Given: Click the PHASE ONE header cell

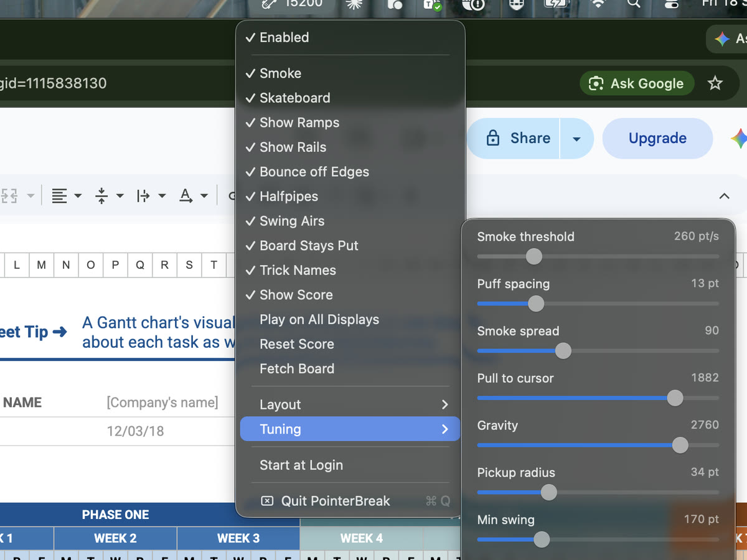Looking at the screenshot, I should point(116,515).
